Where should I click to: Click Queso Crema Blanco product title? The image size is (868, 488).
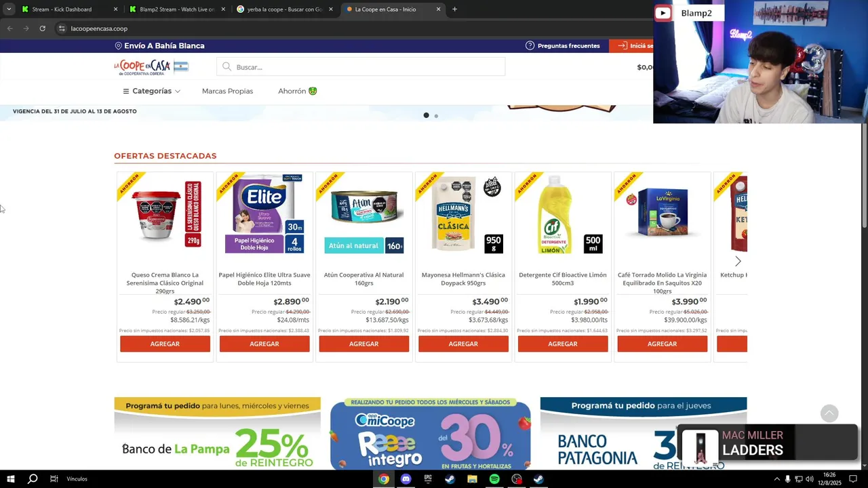tap(165, 283)
